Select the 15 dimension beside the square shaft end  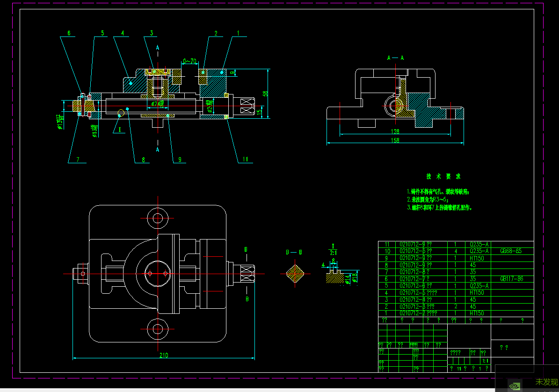[x=259, y=111]
